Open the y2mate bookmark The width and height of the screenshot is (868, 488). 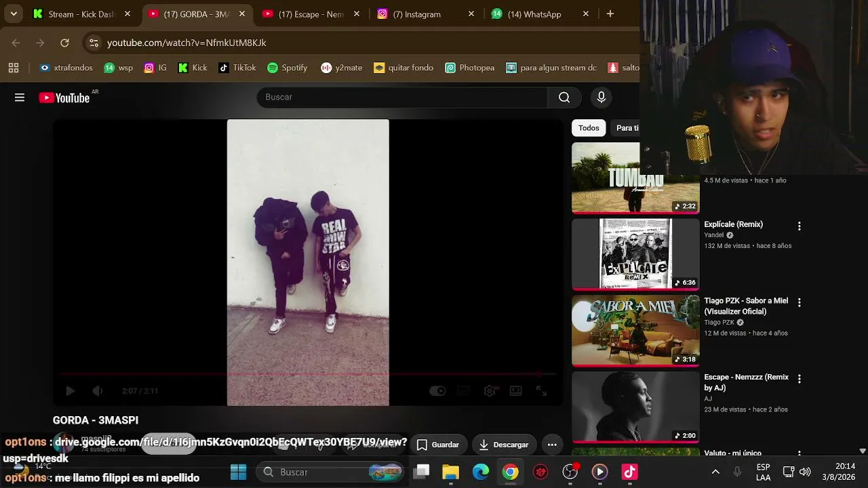(342, 68)
